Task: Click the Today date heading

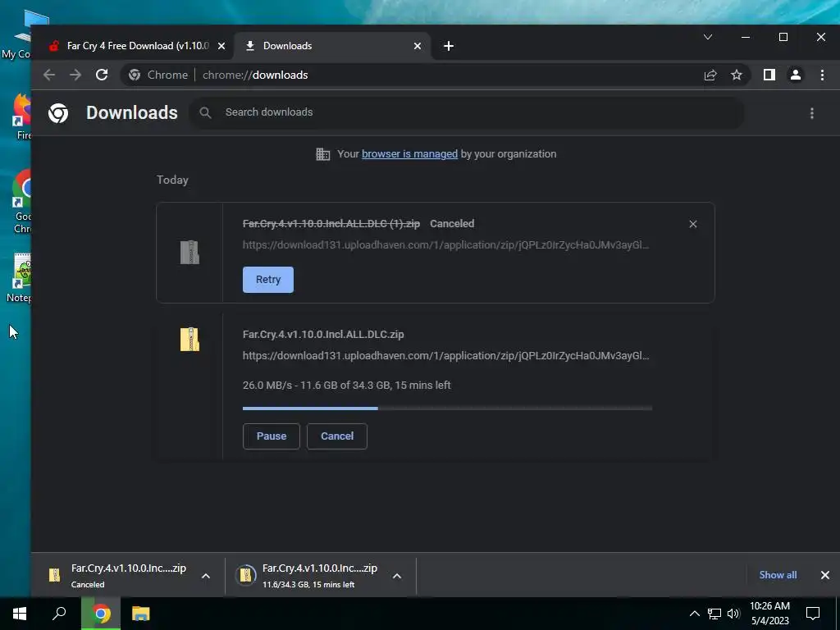Action: point(172,180)
